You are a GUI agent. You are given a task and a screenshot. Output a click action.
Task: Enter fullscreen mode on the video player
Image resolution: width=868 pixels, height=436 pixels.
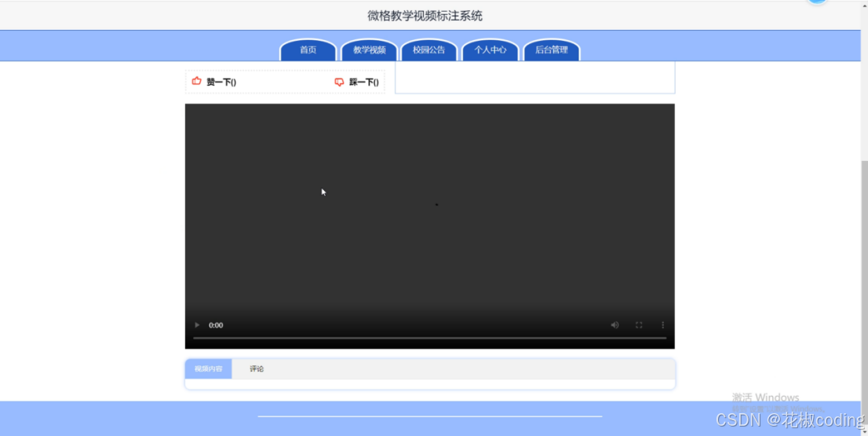(639, 325)
